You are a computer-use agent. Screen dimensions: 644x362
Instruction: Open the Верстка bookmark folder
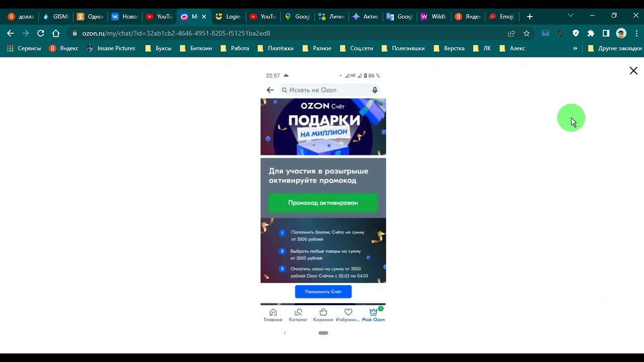(x=449, y=48)
